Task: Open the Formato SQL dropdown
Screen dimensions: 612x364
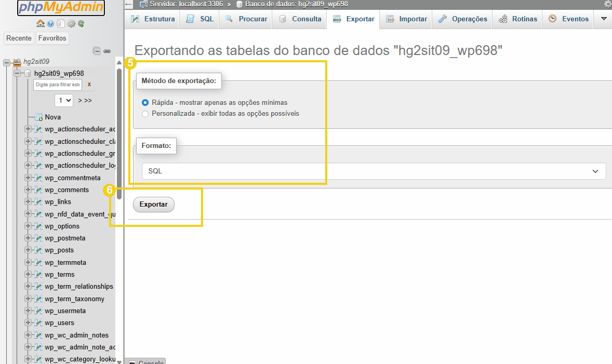Action: click(x=374, y=171)
